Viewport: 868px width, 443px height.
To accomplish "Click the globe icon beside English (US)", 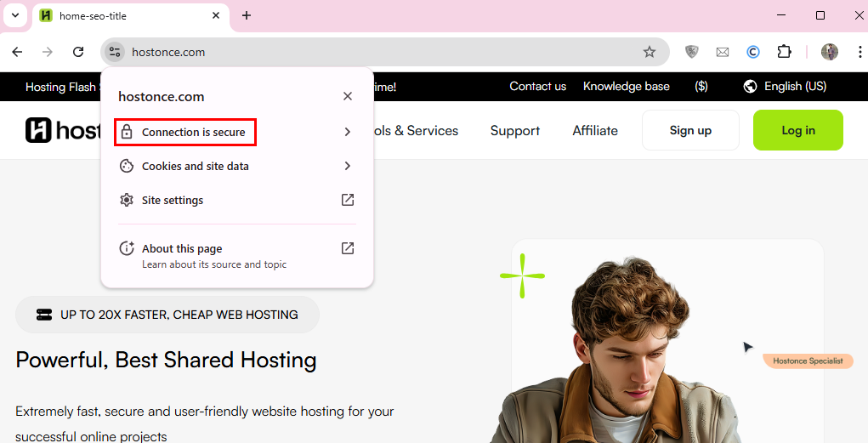I will 750,87.
